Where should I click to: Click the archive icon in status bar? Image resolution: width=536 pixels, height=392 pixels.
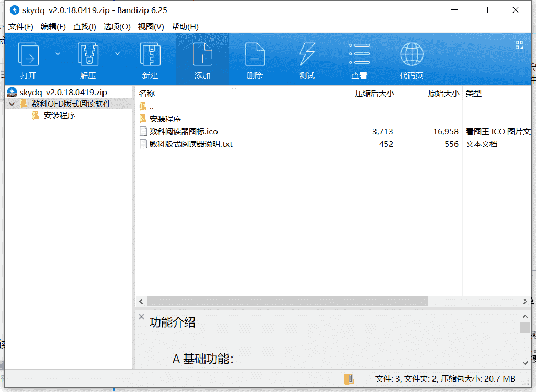point(349,378)
